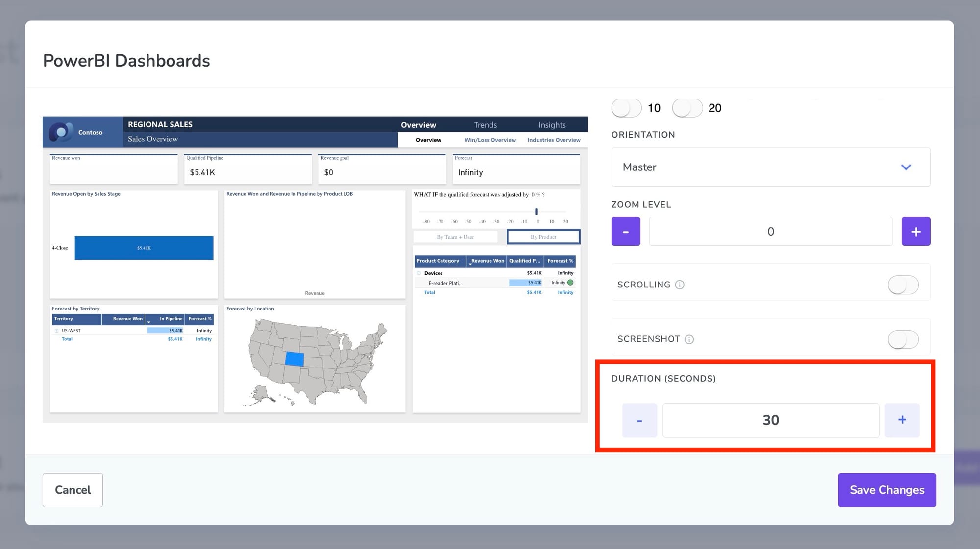Click the Screenshot info icon
The image size is (980, 549).
(689, 339)
